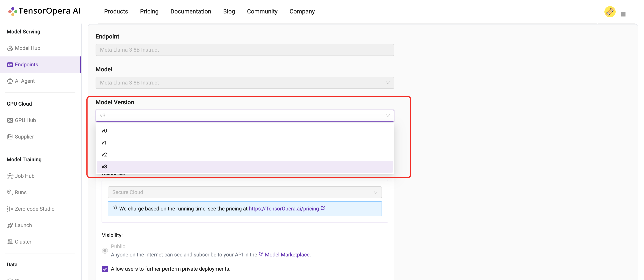Click the lightbulb tip icon

click(115, 208)
